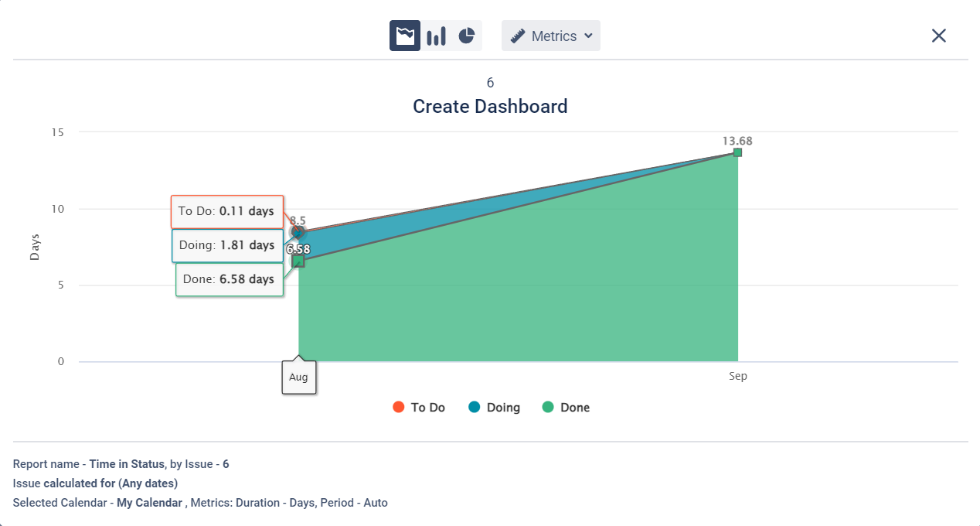
Task: Click the green Done legend dot
Action: tap(548, 408)
